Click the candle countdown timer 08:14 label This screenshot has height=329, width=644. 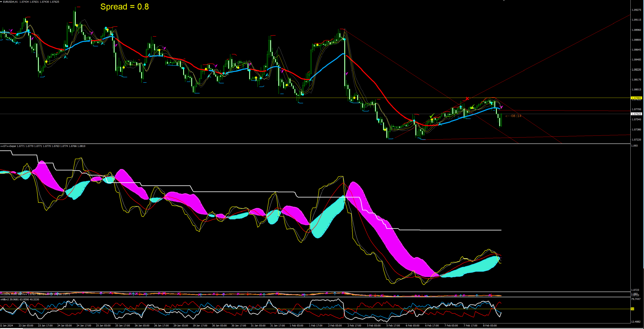coord(513,116)
